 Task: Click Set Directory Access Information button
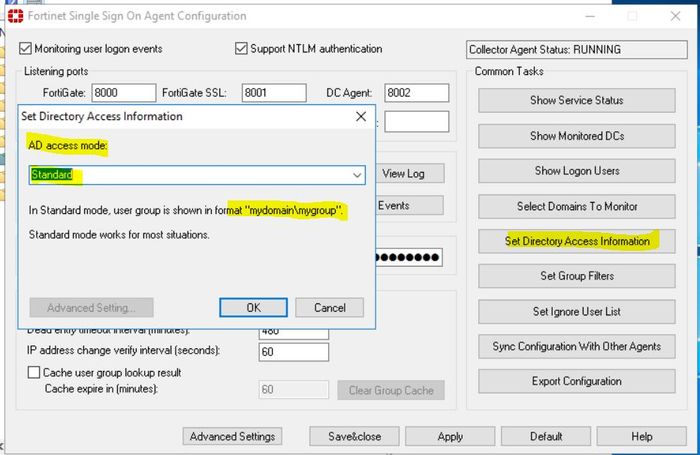click(577, 241)
